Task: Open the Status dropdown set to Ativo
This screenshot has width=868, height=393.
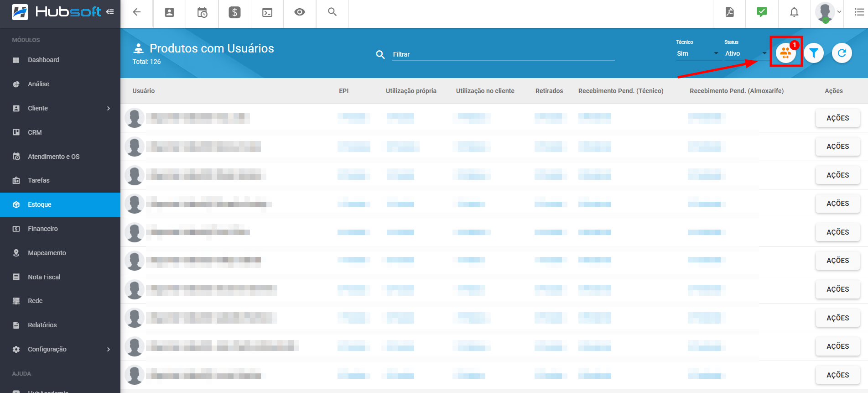Action: [746, 53]
